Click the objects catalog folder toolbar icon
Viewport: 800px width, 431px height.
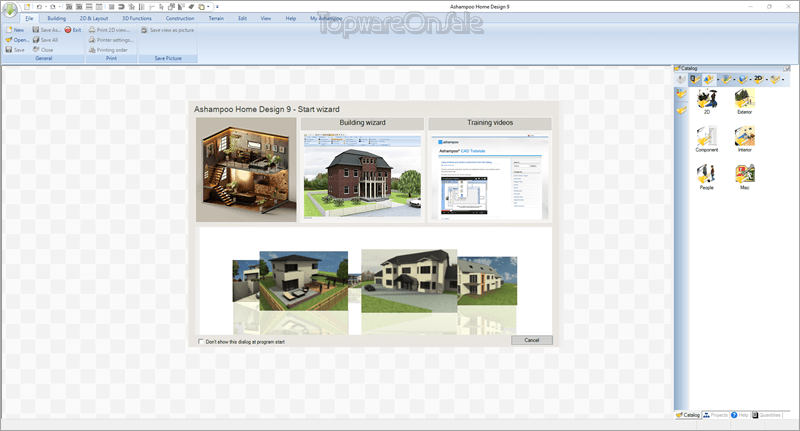pyautogui.click(x=695, y=79)
